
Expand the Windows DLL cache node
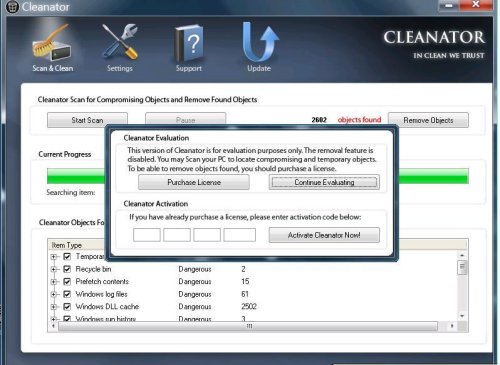(54, 307)
